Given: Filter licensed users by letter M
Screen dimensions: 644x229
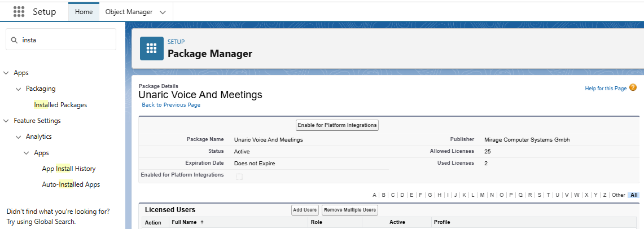Looking at the screenshot, I should click(x=482, y=195).
